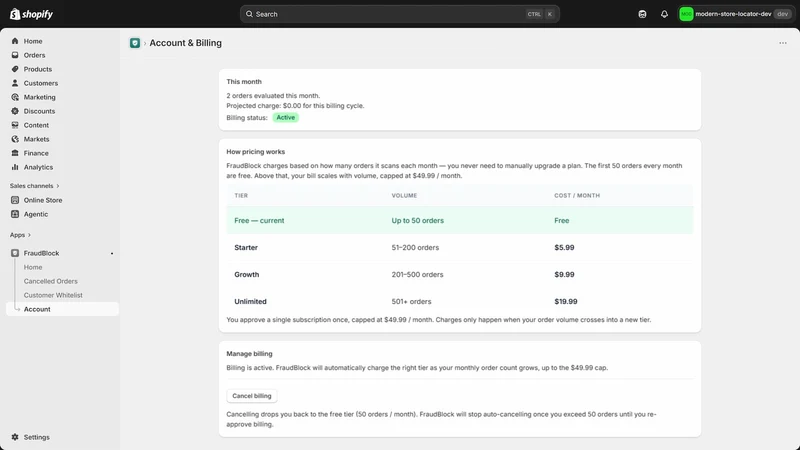
Task: Click the Account & Billing page title
Action: point(186,43)
